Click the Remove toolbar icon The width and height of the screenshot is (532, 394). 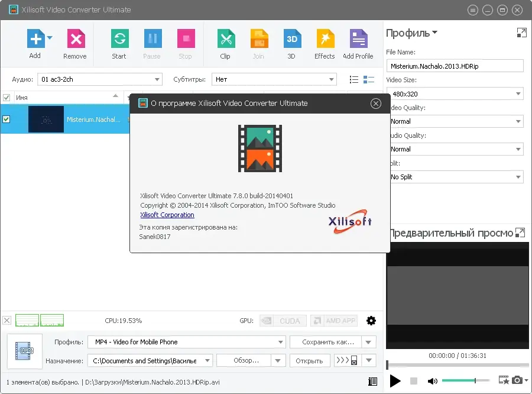click(76, 38)
